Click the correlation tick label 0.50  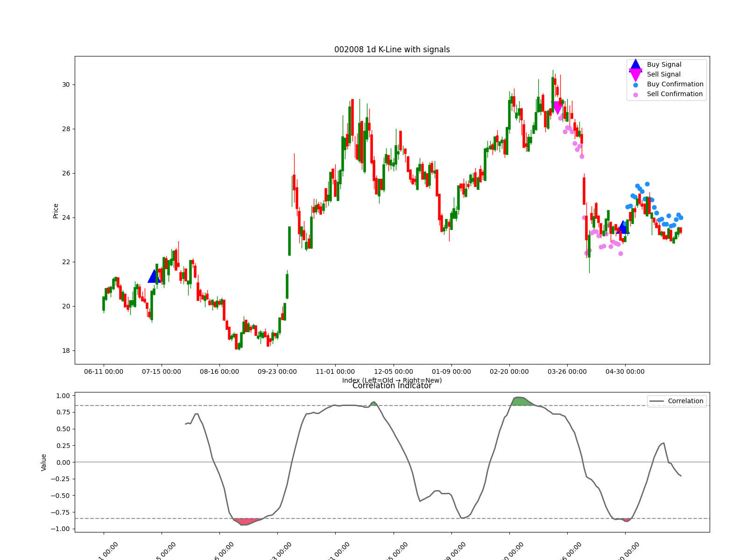(63, 429)
